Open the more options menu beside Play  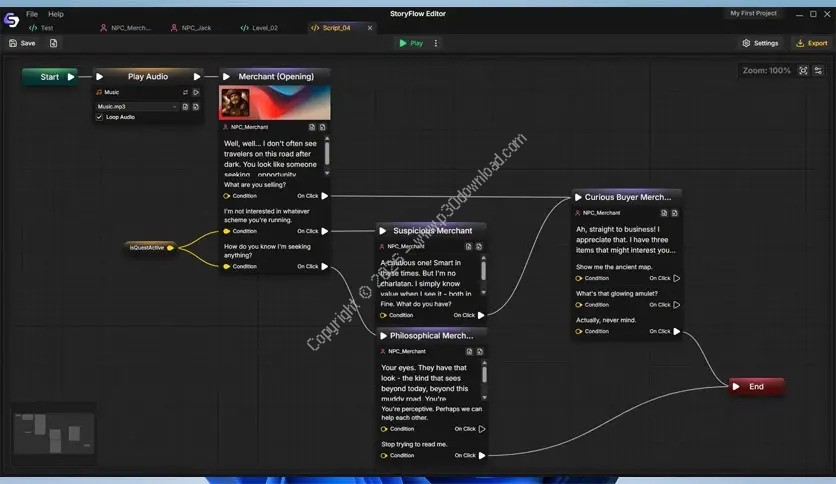click(436, 43)
